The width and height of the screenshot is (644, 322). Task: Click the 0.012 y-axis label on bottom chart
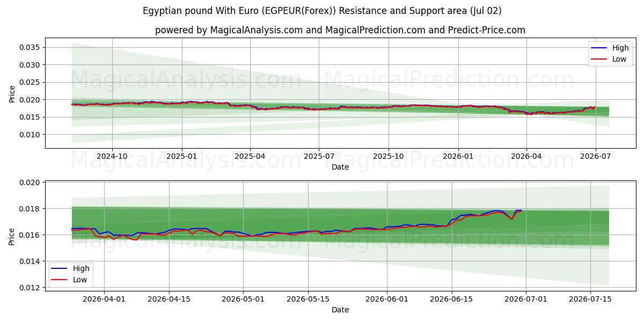point(30,288)
